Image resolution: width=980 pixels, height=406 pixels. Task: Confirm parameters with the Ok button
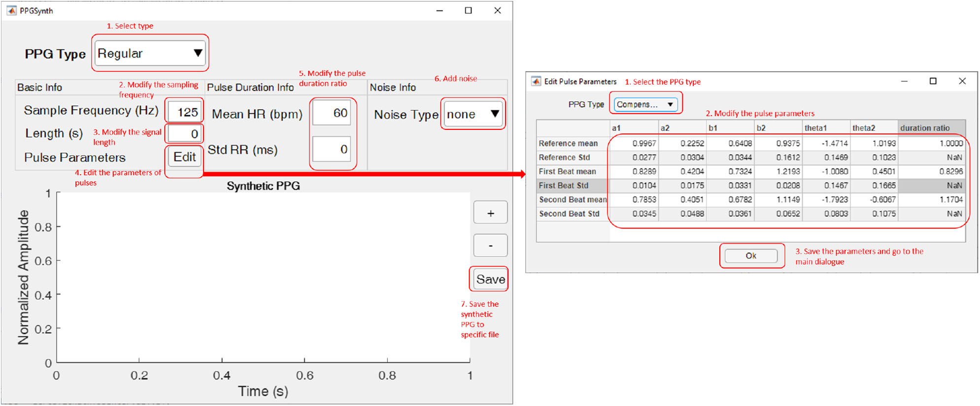click(751, 255)
